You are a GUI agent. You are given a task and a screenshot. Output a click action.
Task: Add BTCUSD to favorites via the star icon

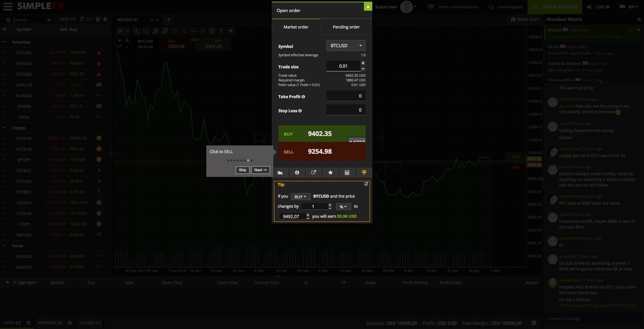coord(330,173)
